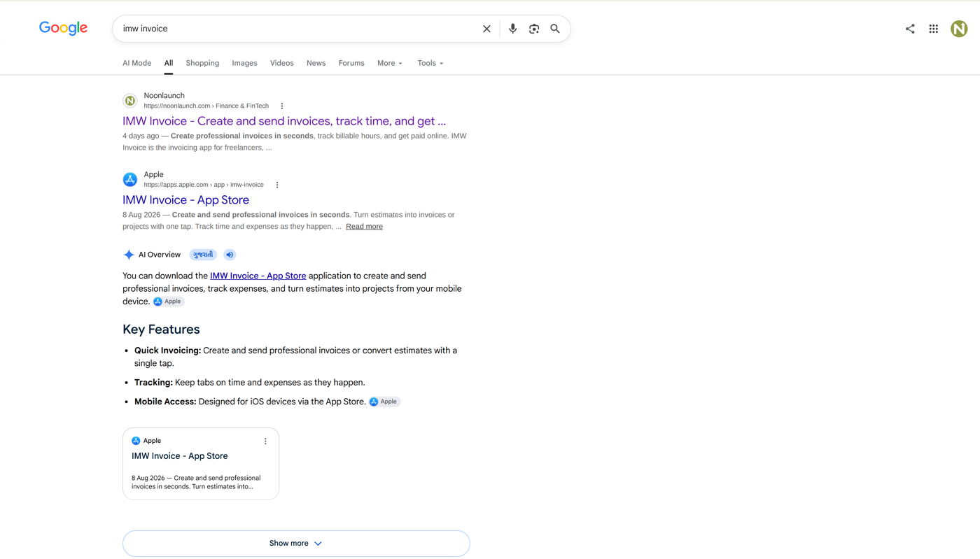
Task: Switch to the Forums tab
Action: 351,63
